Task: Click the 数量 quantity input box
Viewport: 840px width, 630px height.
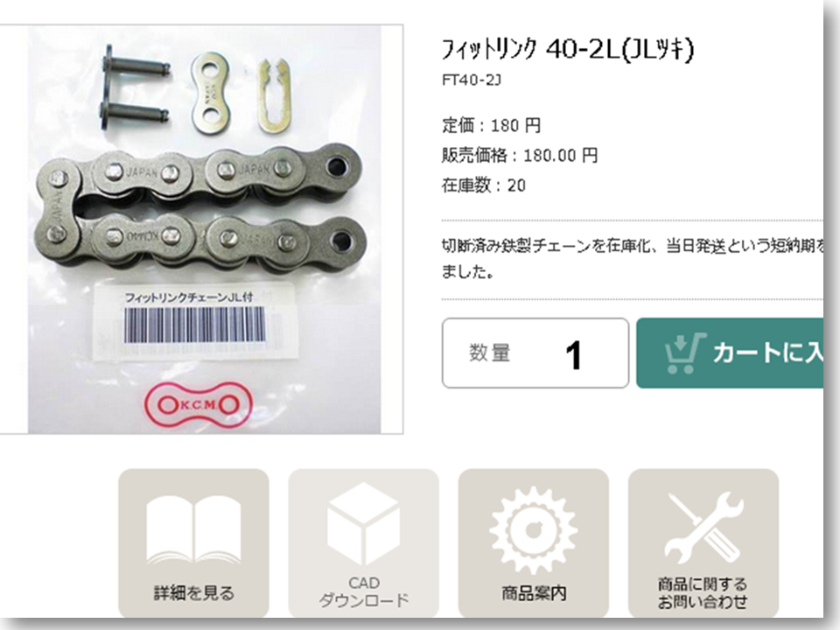Action: pos(535,353)
